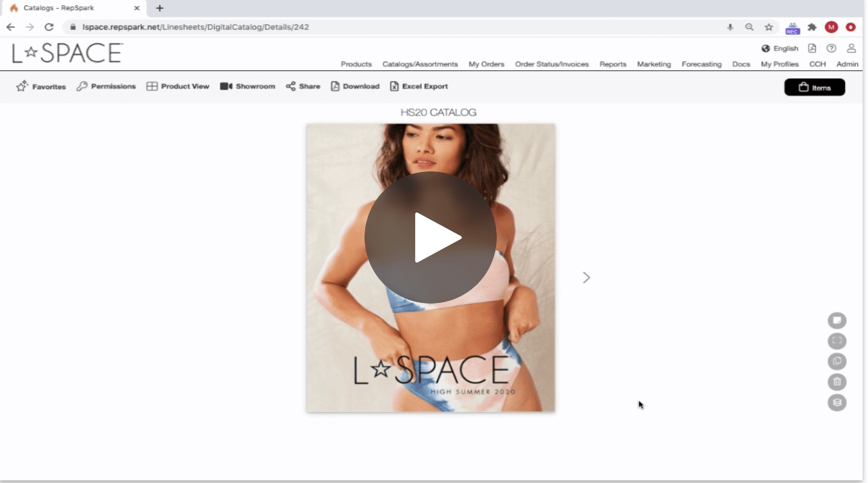Select the Catalogs - RepSpark tab

click(x=74, y=8)
